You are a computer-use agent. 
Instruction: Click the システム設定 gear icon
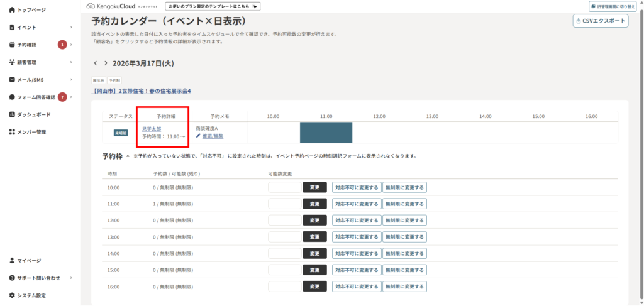coord(12,295)
